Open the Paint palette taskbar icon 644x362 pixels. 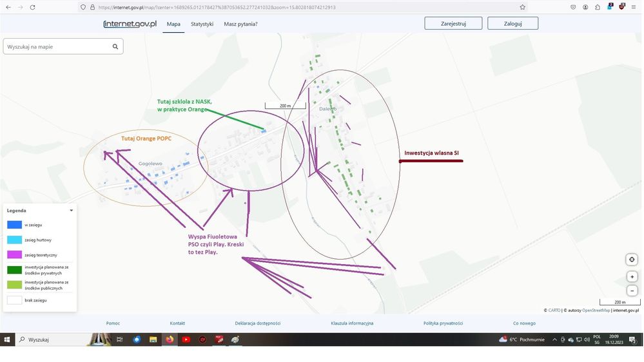click(x=235, y=339)
